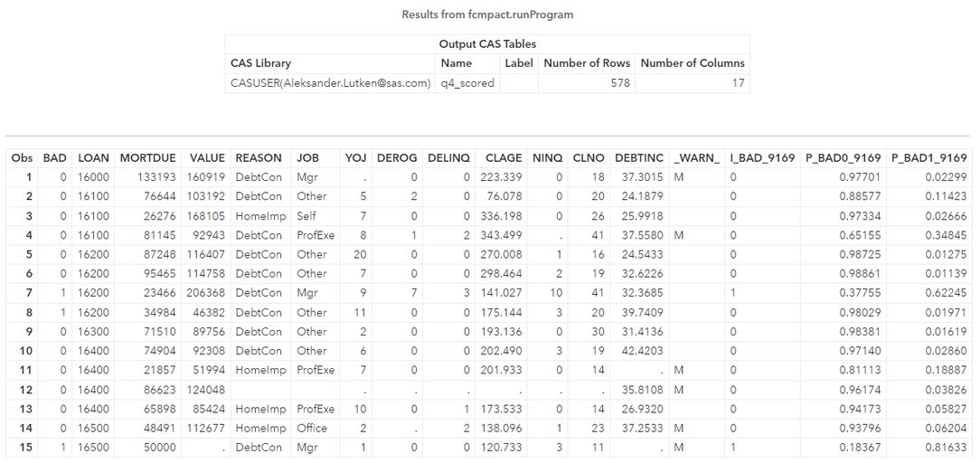Click the Number of Rows header
Viewport: 980px width, 463px height.
click(586, 63)
